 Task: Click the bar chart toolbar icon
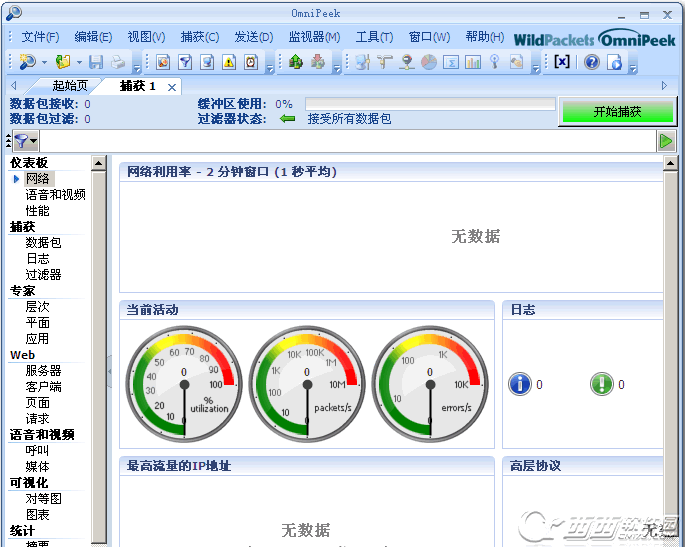pos(473,62)
